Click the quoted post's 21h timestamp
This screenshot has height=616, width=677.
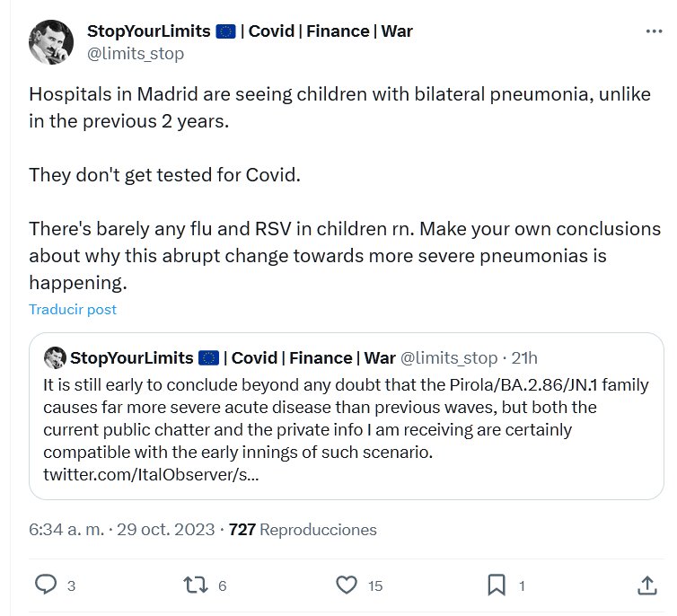(524, 357)
